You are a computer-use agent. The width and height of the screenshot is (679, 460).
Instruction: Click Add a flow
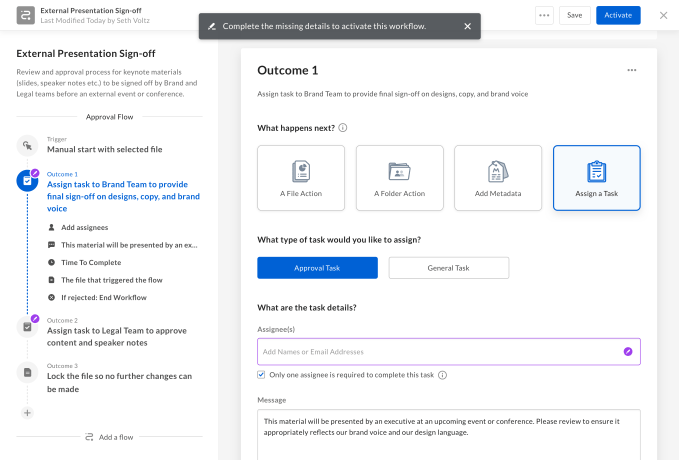click(x=110, y=437)
